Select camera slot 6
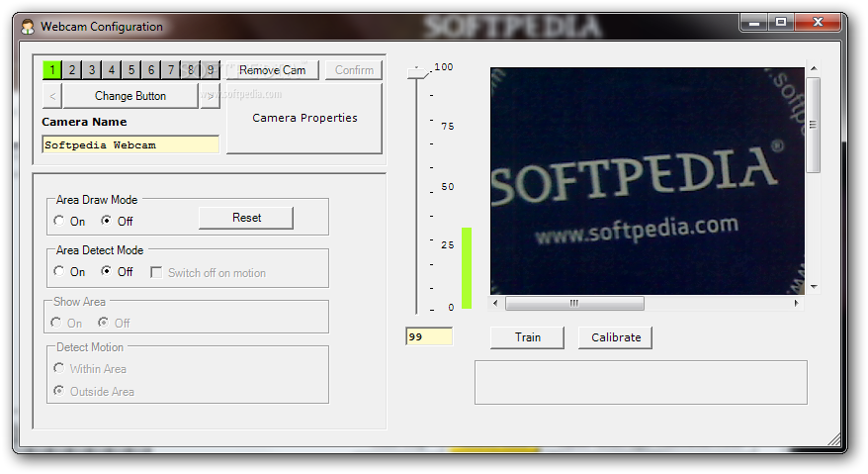This screenshot has width=868, height=474. click(x=151, y=70)
